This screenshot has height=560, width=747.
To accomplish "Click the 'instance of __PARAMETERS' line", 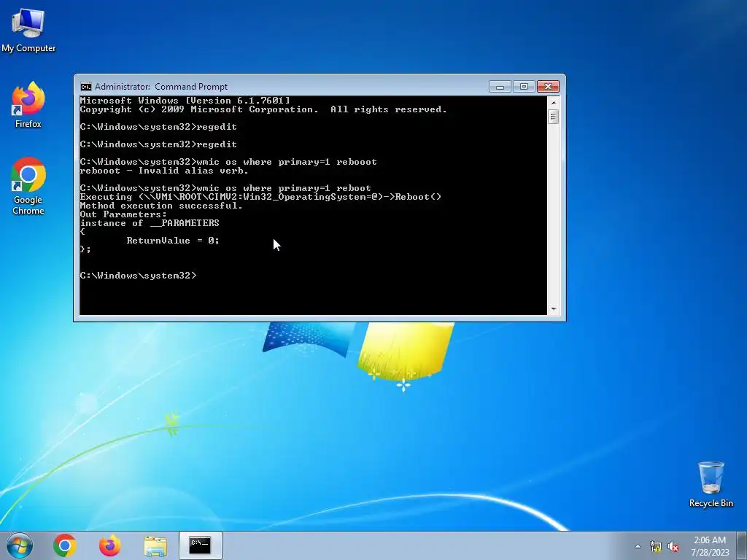I will (x=149, y=223).
